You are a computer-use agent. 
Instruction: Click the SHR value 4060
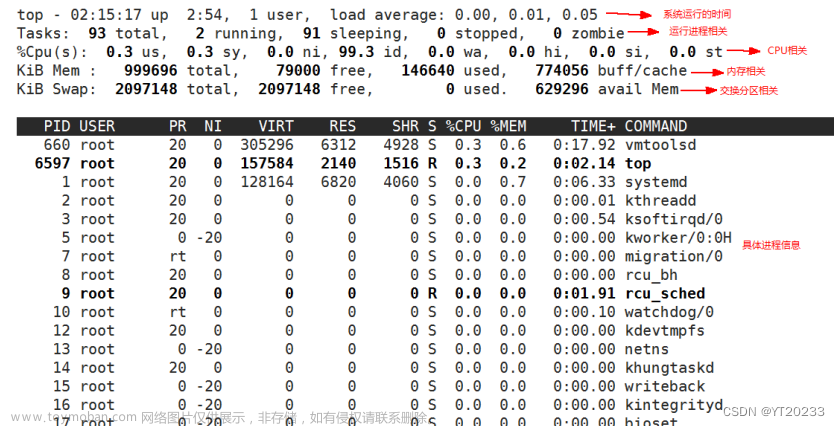401,182
